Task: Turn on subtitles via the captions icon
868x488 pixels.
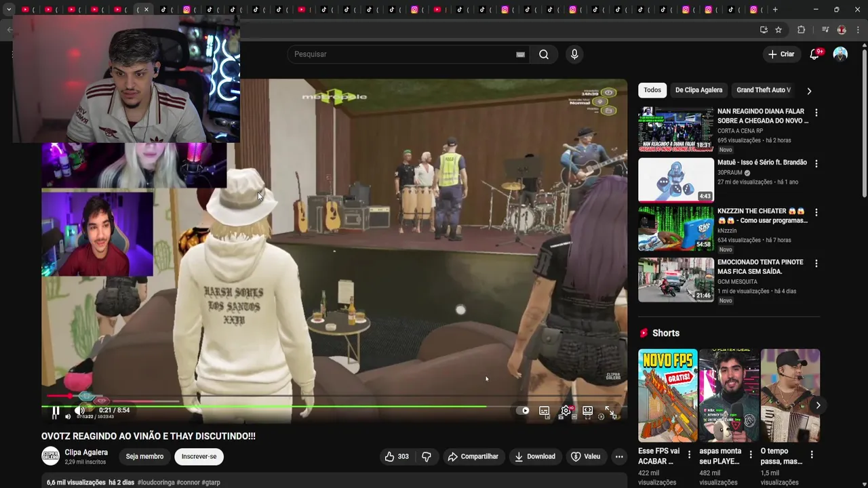Action: point(544,411)
